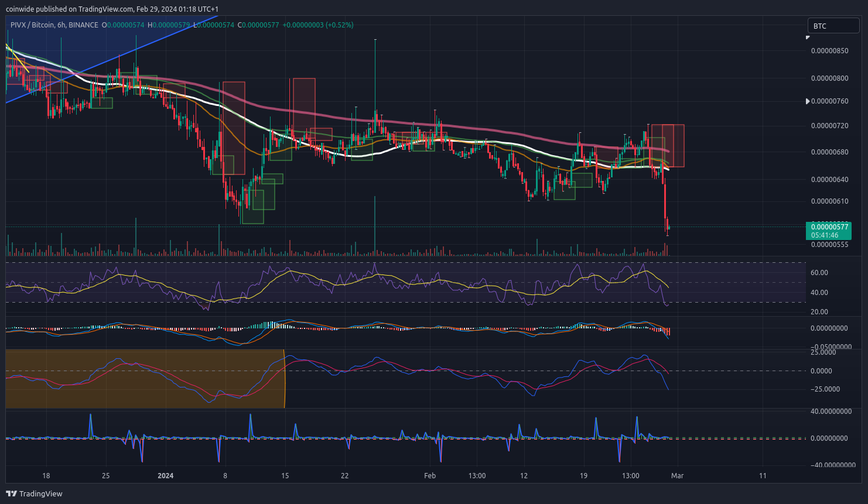The height and width of the screenshot is (504, 868).
Task: Click the '19' date on the time axis
Action: pyautogui.click(x=583, y=476)
